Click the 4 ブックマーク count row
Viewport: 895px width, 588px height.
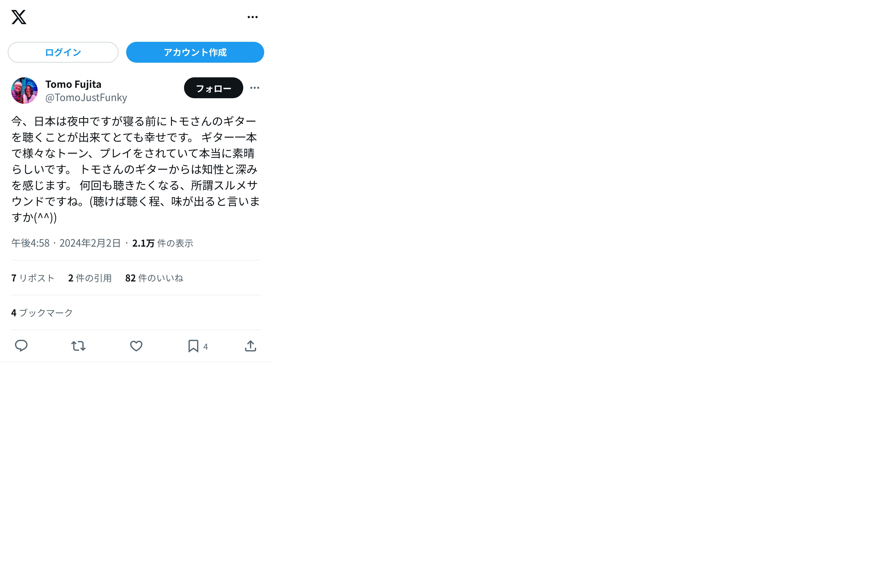(x=42, y=313)
